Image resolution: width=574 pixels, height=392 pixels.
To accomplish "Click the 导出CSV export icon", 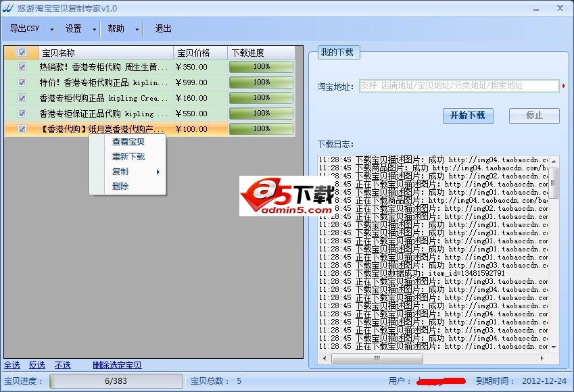I will [x=24, y=28].
